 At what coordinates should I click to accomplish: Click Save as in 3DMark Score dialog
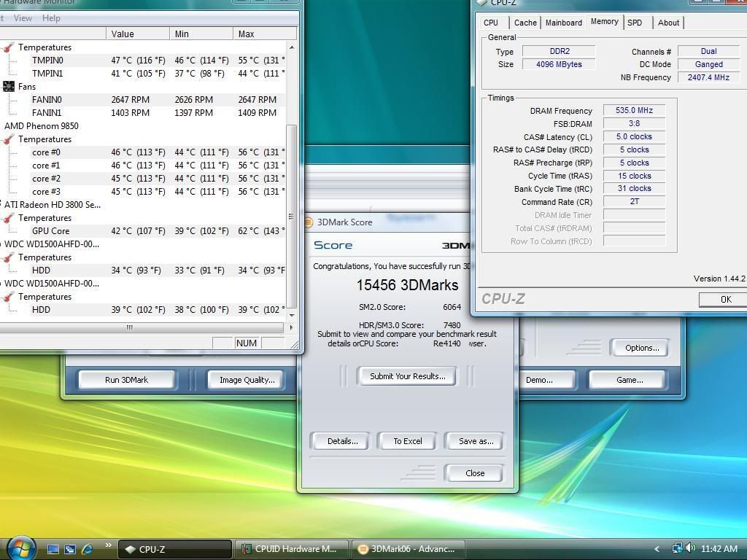[476, 441]
